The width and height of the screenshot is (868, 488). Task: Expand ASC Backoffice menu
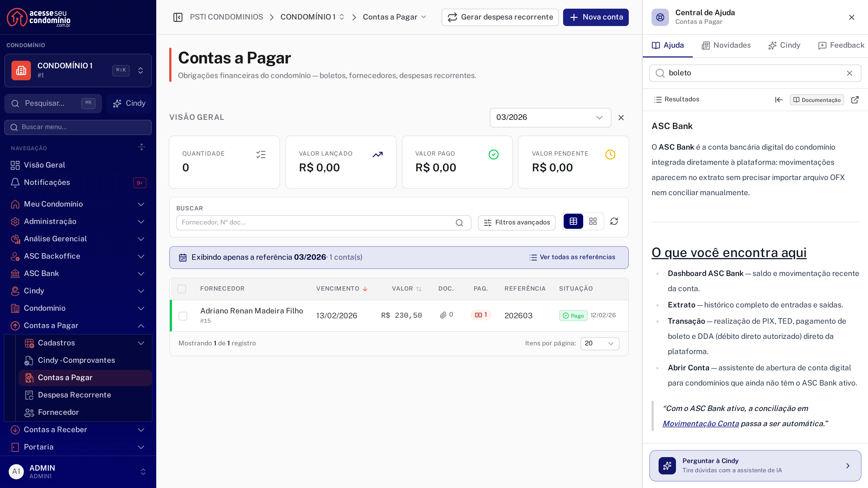(78, 256)
